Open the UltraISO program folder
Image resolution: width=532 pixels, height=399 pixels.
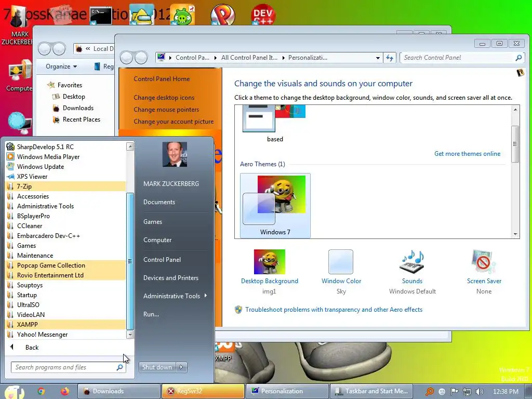66,304
